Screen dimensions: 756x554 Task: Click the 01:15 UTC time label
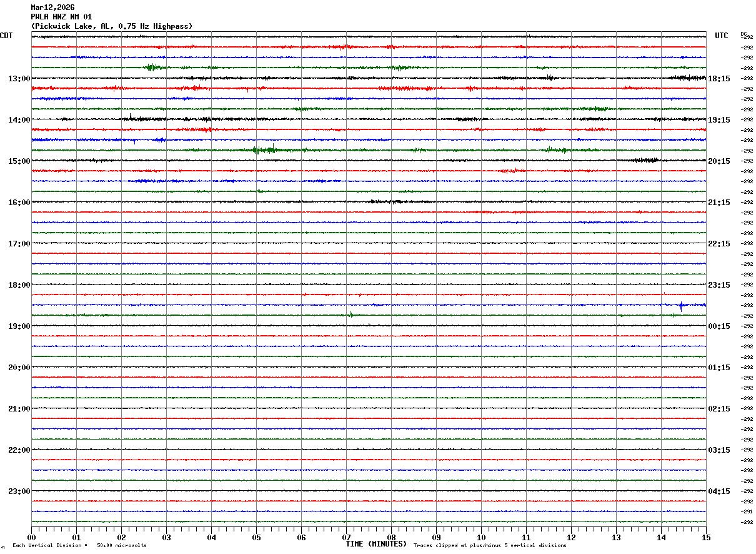point(719,368)
